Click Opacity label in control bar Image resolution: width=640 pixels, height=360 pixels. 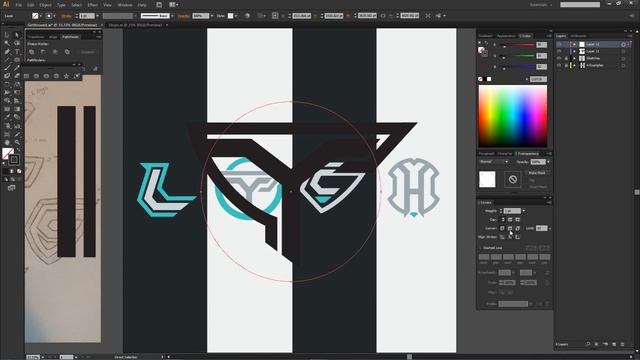183,16
